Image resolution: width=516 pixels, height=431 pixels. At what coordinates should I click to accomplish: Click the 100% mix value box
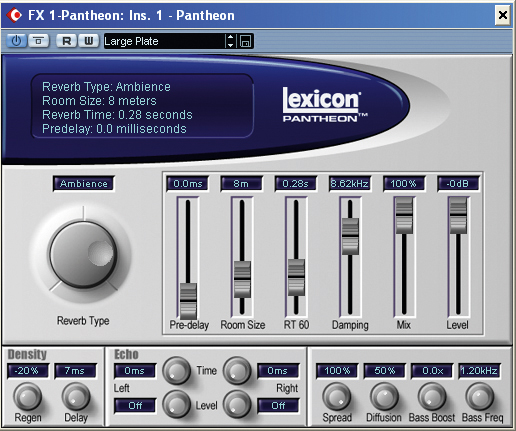[x=404, y=184]
